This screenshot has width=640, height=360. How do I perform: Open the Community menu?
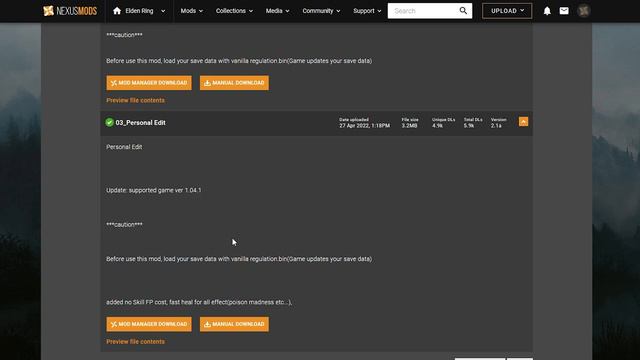point(321,11)
